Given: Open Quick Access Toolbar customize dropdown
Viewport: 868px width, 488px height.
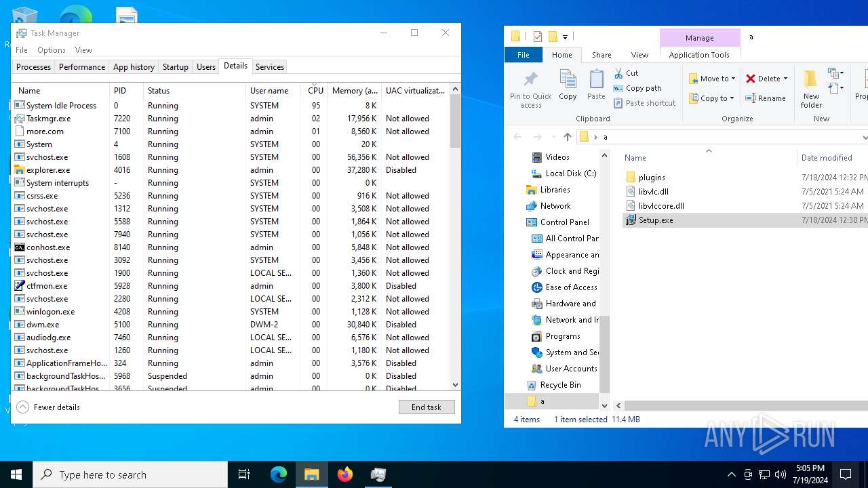Looking at the screenshot, I should tap(565, 37).
